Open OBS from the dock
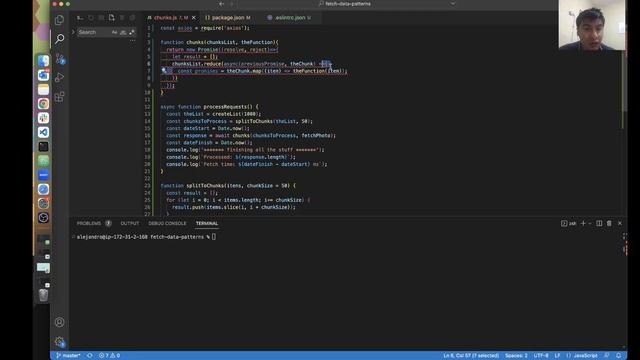The width and height of the screenshot is (640, 360). (43, 218)
